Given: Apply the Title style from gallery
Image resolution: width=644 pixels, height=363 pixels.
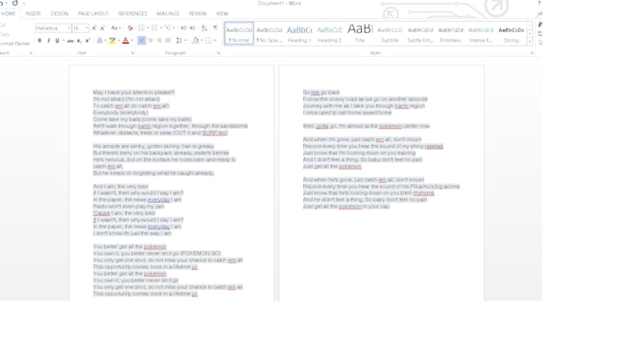Looking at the screenshot, I should (x=360, y=34).
